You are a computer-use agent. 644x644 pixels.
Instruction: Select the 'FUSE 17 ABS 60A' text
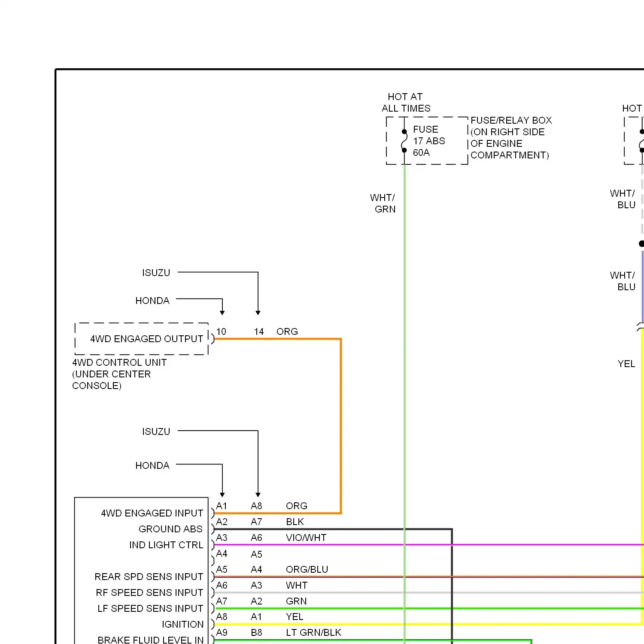(428, 141)
